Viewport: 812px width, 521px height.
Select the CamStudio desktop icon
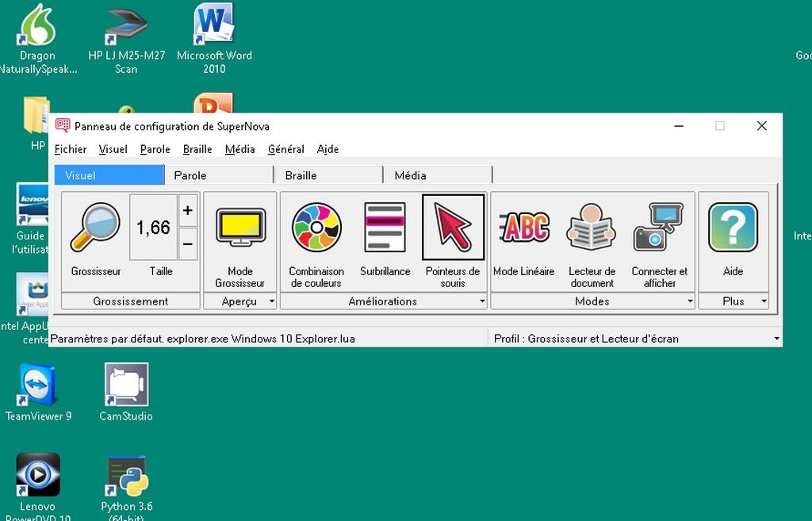pyautogui.click(x=126, y=392)
